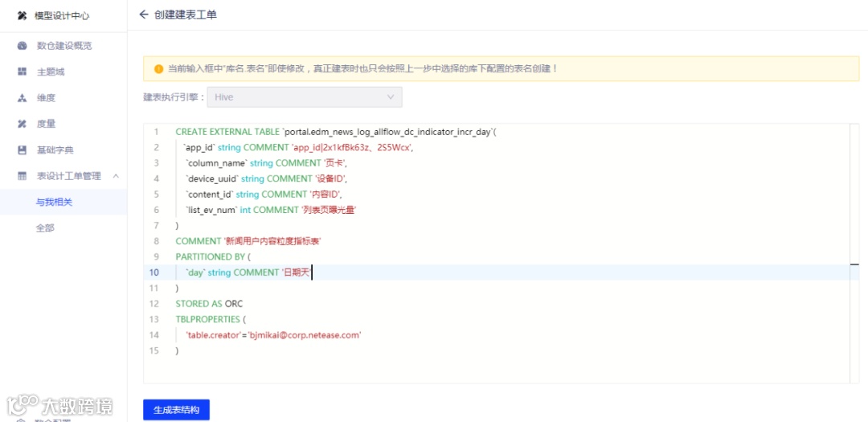
Task: Click the 主题域 grid icon
Action: 23,72
